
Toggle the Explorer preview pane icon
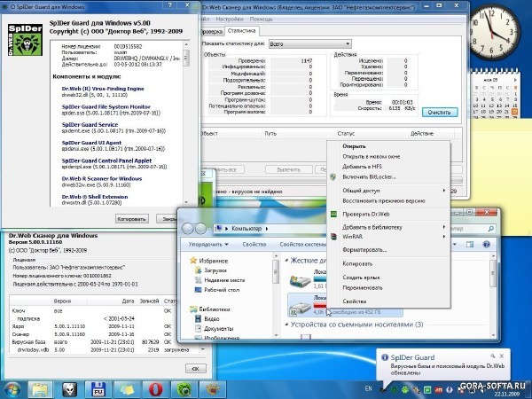470,245
